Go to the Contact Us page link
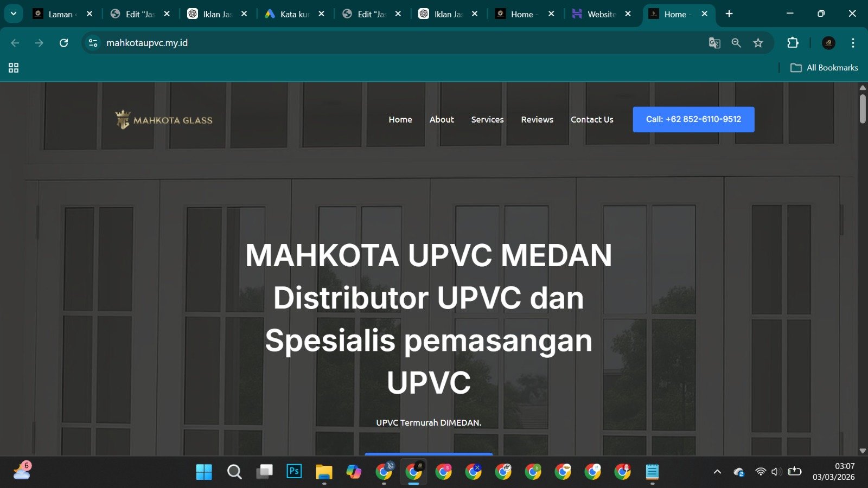Viewport: 868px width, 488px height. [592, 120]
